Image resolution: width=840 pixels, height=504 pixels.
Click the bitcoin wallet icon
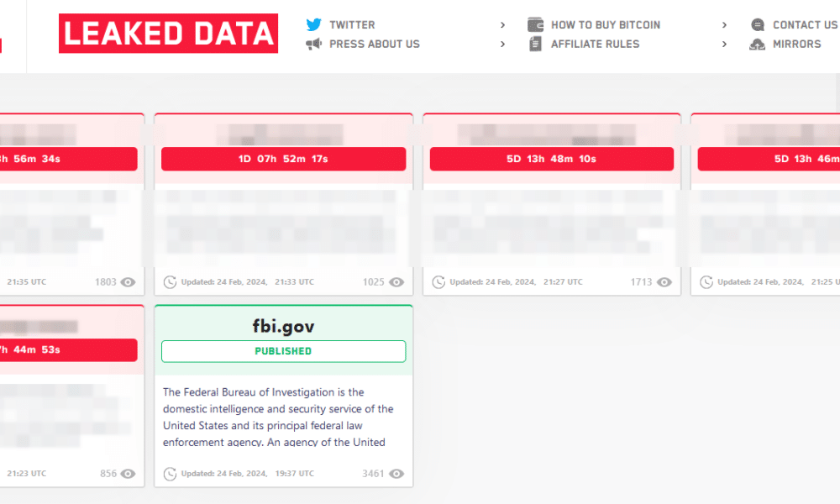click(535, 24)
